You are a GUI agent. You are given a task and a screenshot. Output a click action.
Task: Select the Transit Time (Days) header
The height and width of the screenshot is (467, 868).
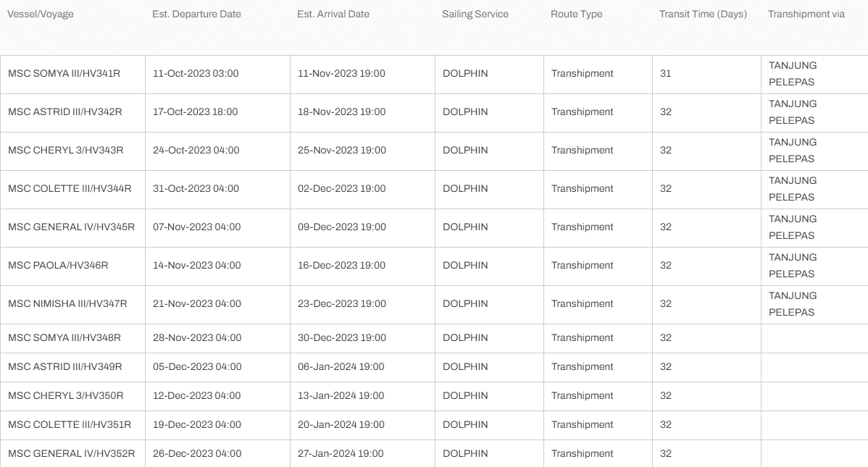[703, 14]
